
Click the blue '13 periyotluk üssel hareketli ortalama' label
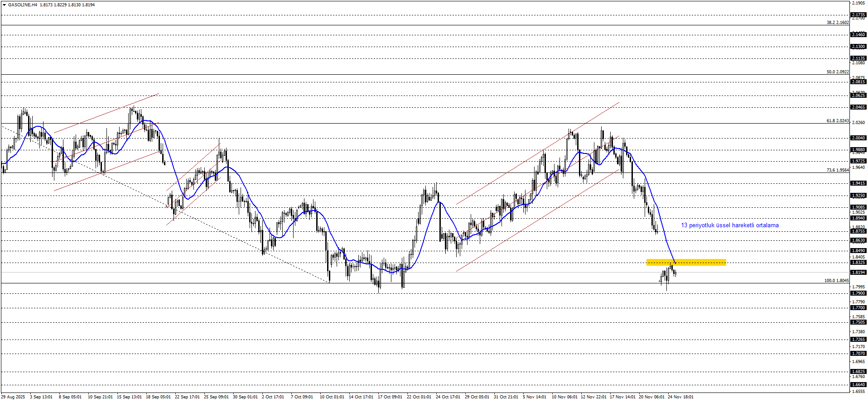point(729,225)
